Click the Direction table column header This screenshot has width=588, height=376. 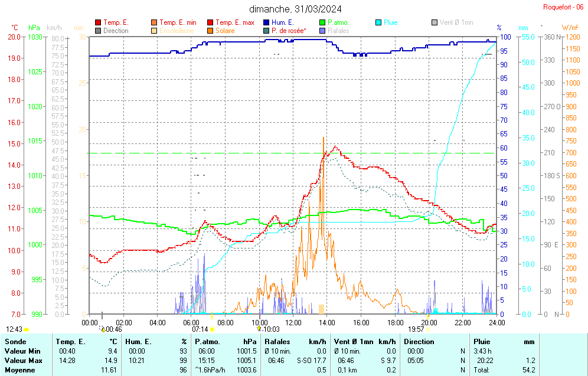click(x=419, y=342)
